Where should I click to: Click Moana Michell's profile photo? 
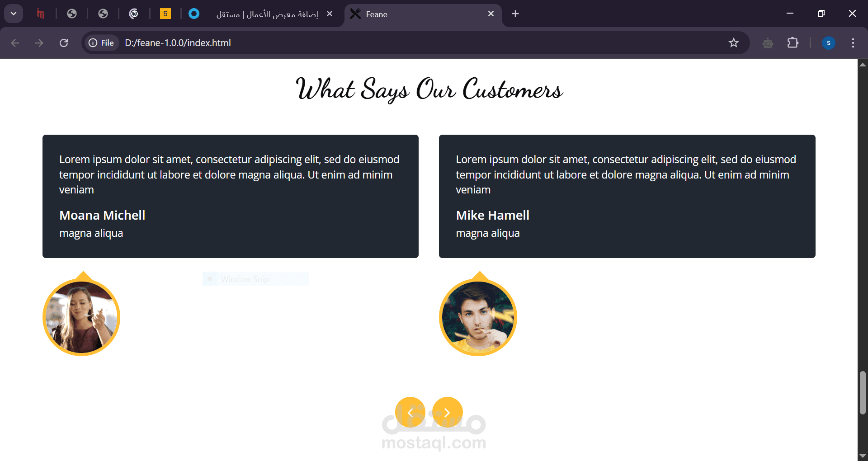point(81,317)
